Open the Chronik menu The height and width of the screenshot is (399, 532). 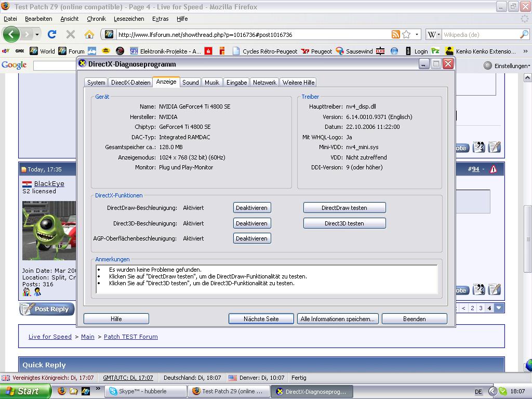96,19
